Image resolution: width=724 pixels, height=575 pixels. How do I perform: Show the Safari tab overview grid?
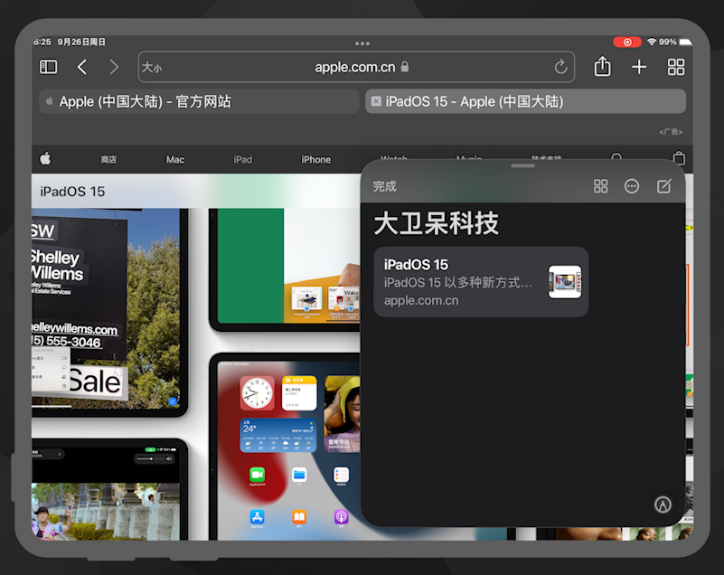pyautogui.click(x=676, y=67)
